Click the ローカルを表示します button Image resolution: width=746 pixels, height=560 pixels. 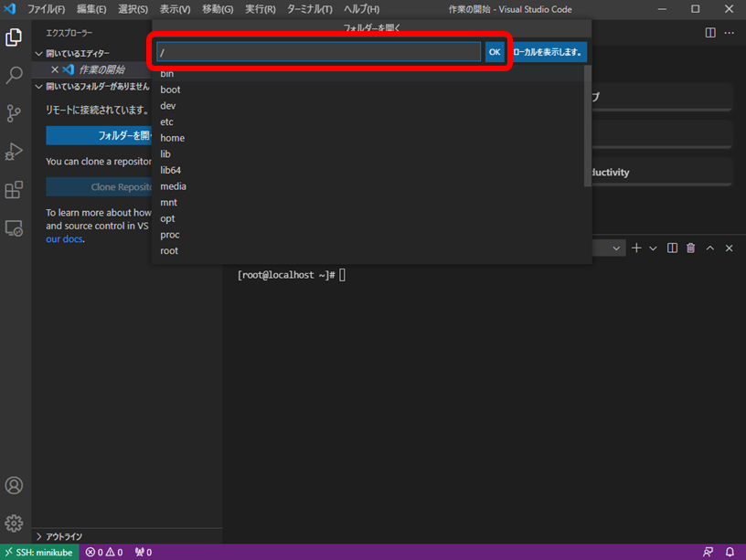[549, 52]
